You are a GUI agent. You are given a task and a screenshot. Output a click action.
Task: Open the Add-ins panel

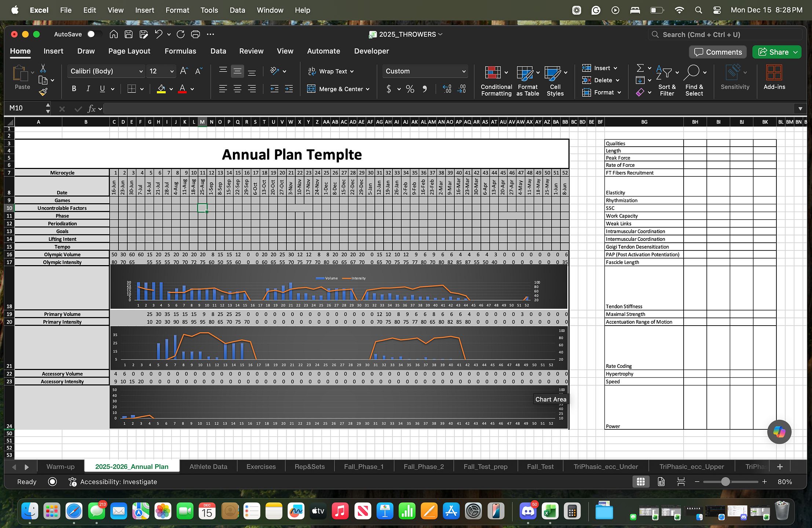click(x=774, y=77)
